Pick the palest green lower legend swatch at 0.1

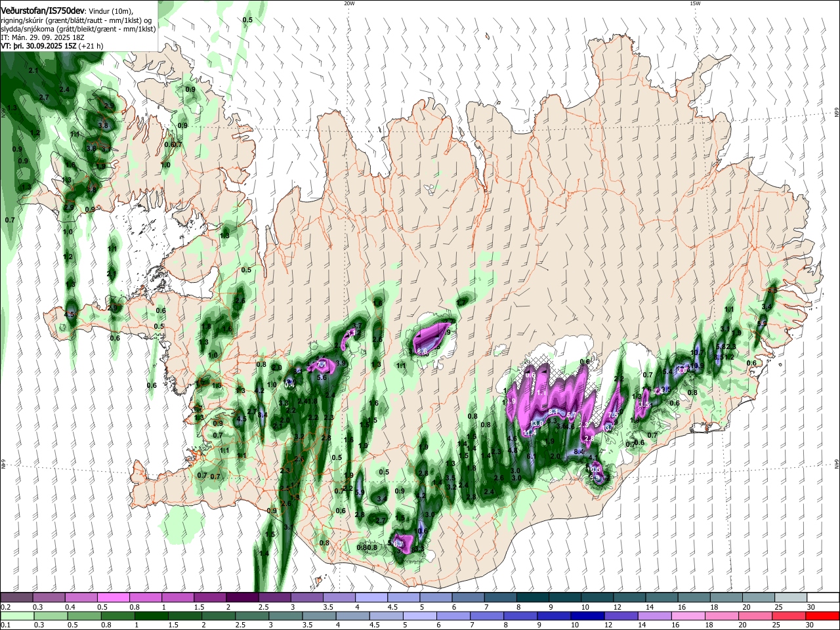[17, 616]
